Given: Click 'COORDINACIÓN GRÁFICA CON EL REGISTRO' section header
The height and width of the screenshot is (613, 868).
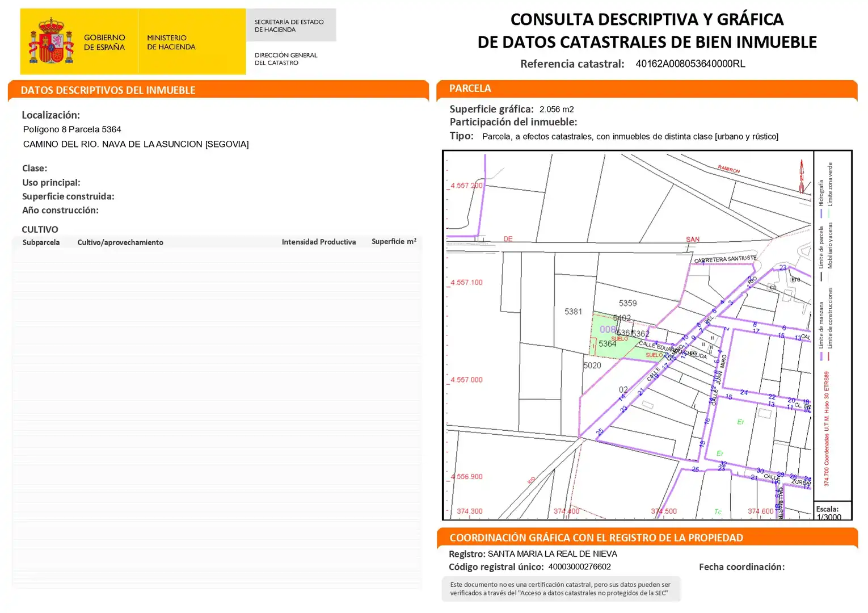Looking at the screenshot, I should (x=647, y=538).
